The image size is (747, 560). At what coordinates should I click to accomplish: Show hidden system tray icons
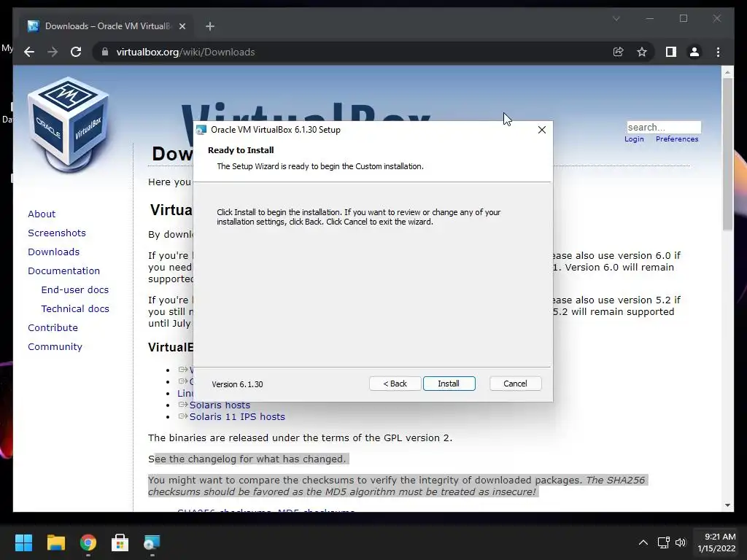643,542
